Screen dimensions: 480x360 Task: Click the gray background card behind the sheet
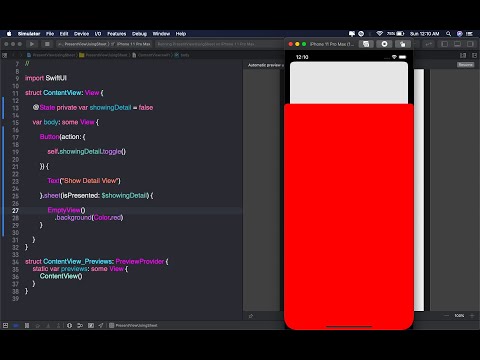tap(349, 83)
